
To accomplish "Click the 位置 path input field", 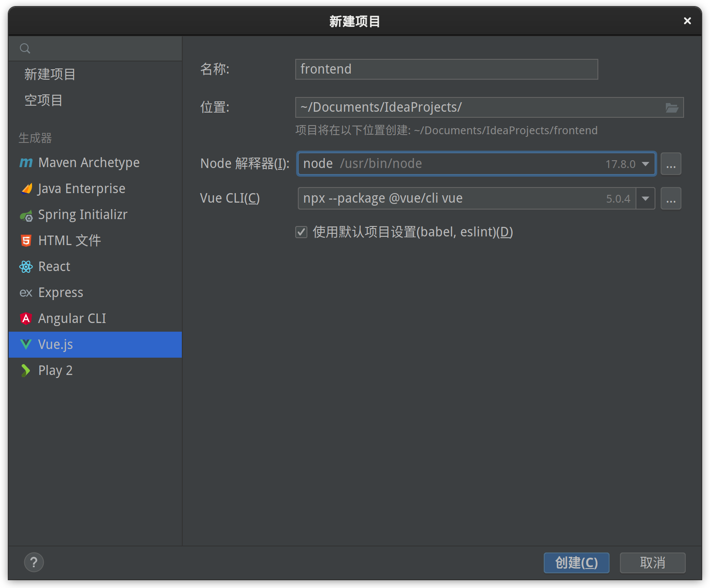I will (489, 107).
